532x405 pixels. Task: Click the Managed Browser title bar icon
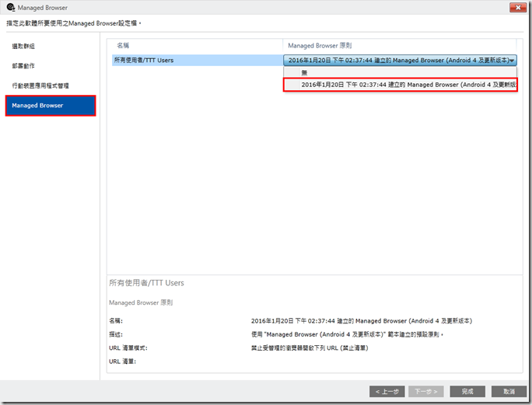point(9,8)
